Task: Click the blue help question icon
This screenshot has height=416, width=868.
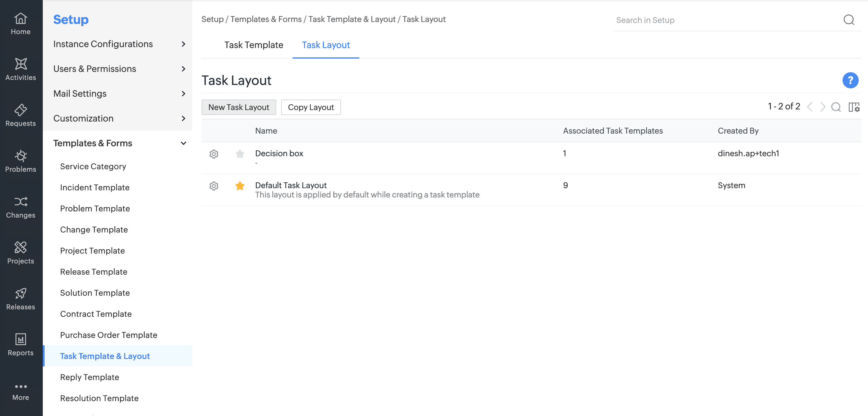Action: pos(850,81)
